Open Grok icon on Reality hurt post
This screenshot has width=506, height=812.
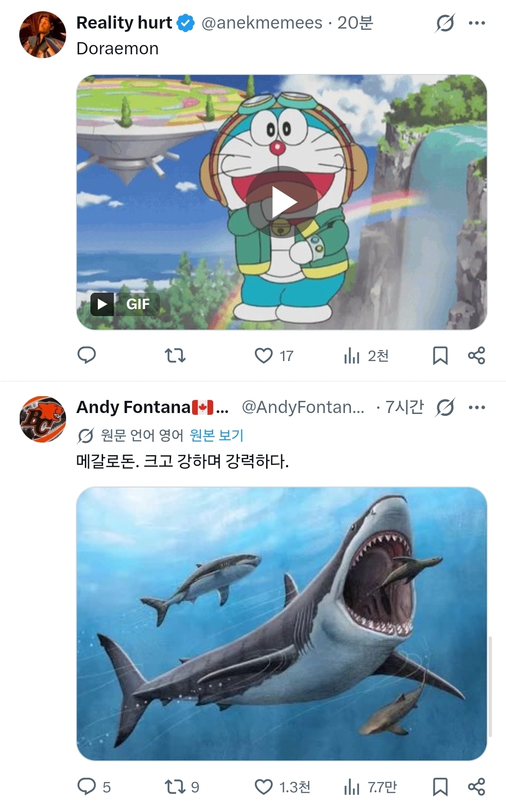(445, 23)
